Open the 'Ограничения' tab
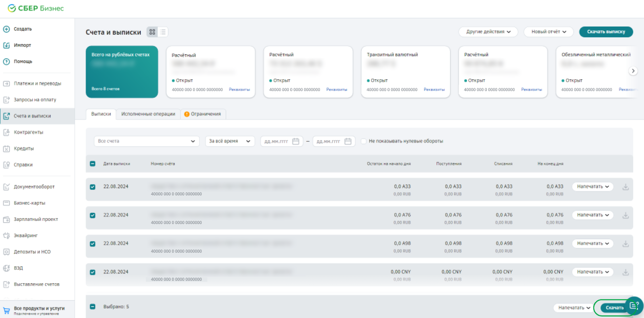Viewport: 644px width, 318px height. pyautogui.click(x=203, y=114)
